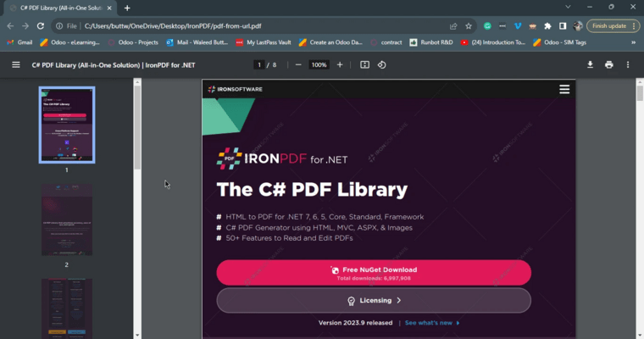Screen dimensions: 644x339
Task: Click the document vertical scrollbar thumb
Action: (x=640, y=93)
